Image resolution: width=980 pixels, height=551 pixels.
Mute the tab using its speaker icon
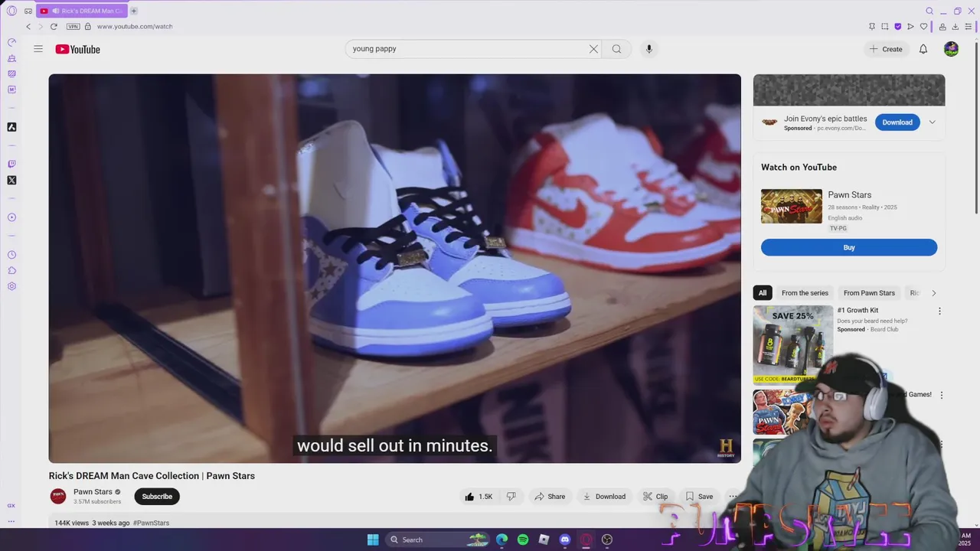[x=56, y=11]
